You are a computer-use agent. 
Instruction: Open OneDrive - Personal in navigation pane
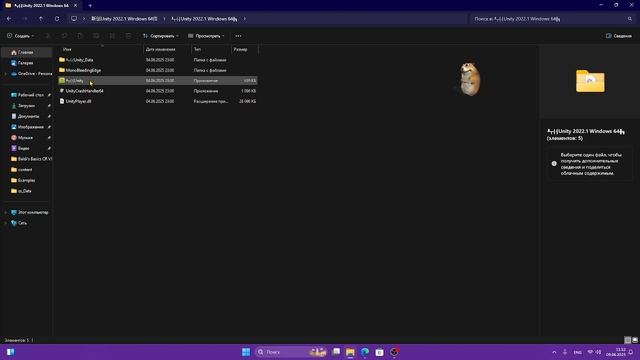coord(31,74)
